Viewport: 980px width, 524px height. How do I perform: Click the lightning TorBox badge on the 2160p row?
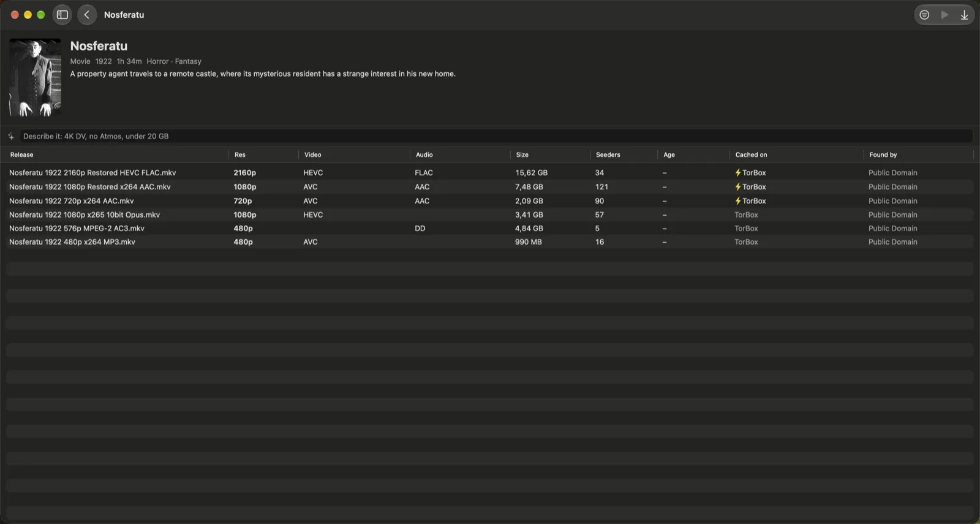(x=750, y=173)
